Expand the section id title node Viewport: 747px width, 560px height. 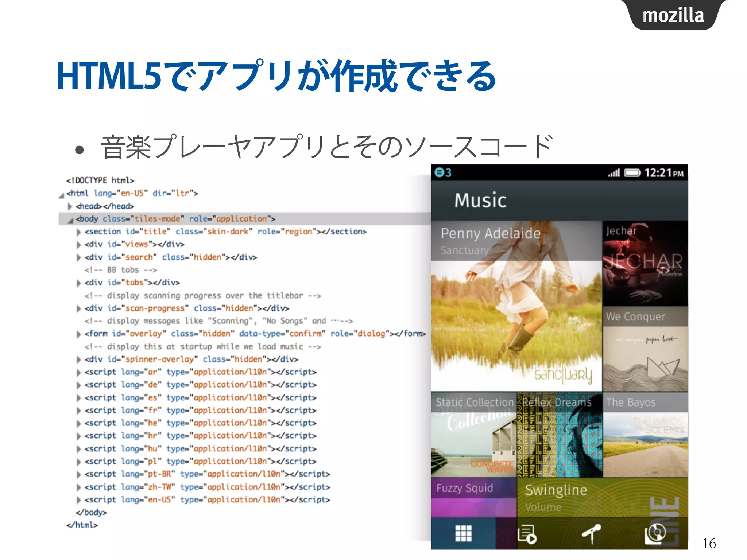pos(78,232)
